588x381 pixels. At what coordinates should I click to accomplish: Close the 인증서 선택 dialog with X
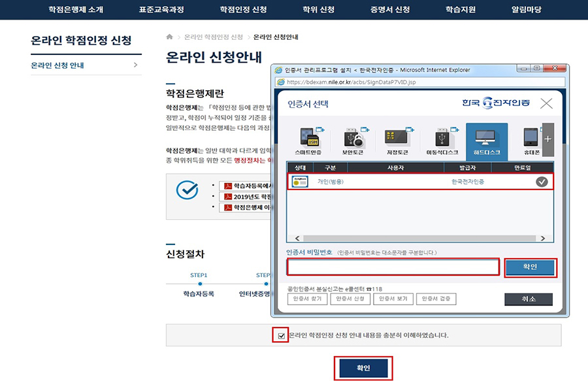[x=546, y=103]
